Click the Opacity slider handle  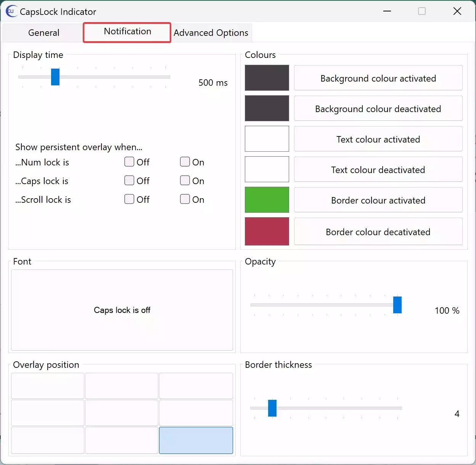397,305
